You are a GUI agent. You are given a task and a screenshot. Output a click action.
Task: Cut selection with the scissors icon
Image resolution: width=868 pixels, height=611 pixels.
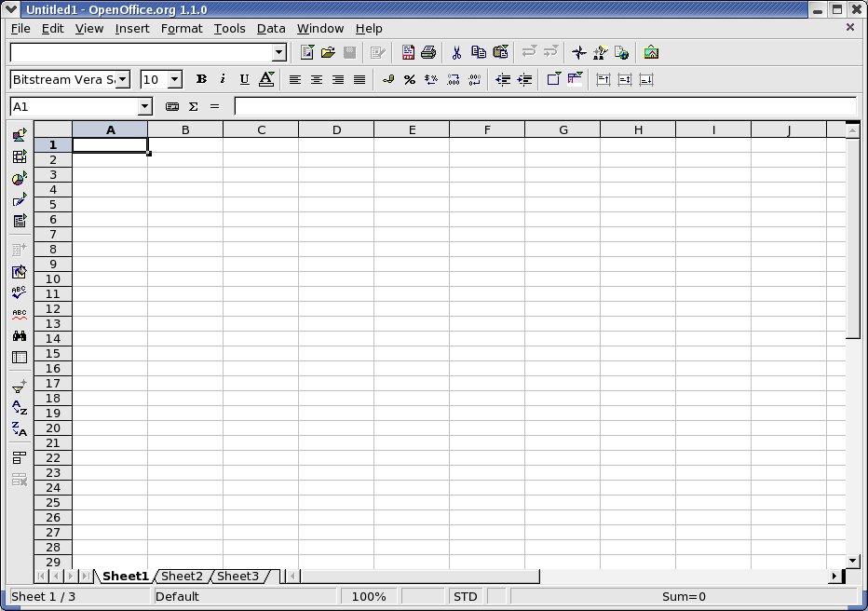click(456, 52)
